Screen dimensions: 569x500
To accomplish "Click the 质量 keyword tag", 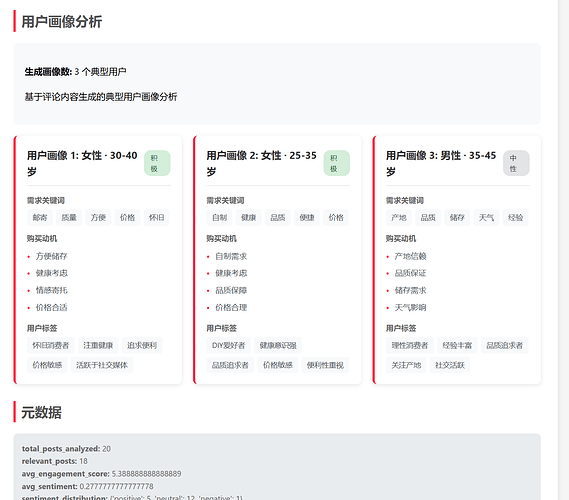I will [69, 218].
